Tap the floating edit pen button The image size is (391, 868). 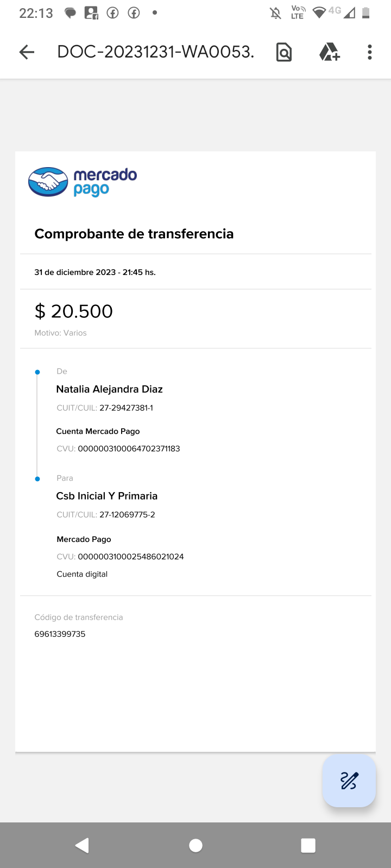(349, 781)
